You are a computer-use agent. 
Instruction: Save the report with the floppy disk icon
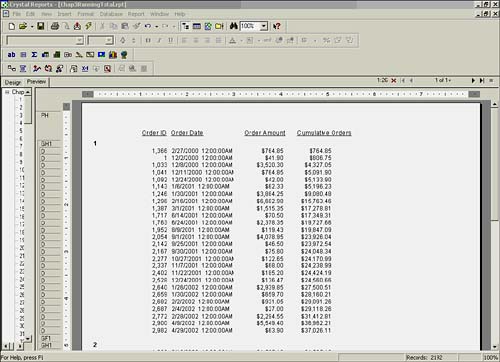coord(41,26)
